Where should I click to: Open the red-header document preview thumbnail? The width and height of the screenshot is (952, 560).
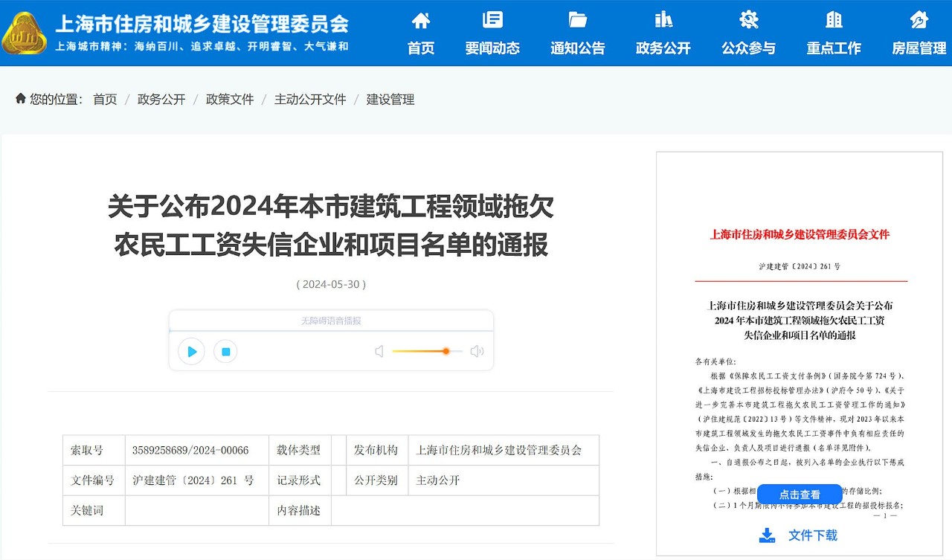800,357
